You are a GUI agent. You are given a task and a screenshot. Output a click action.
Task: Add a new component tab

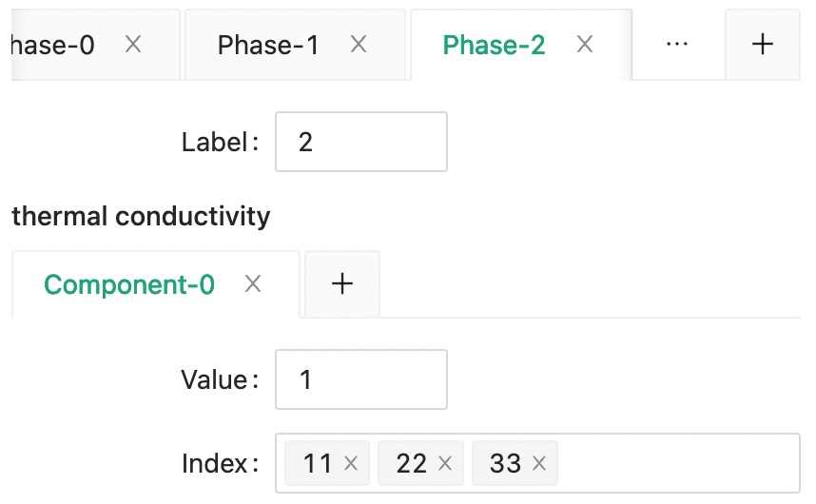(x=342, y=283)
